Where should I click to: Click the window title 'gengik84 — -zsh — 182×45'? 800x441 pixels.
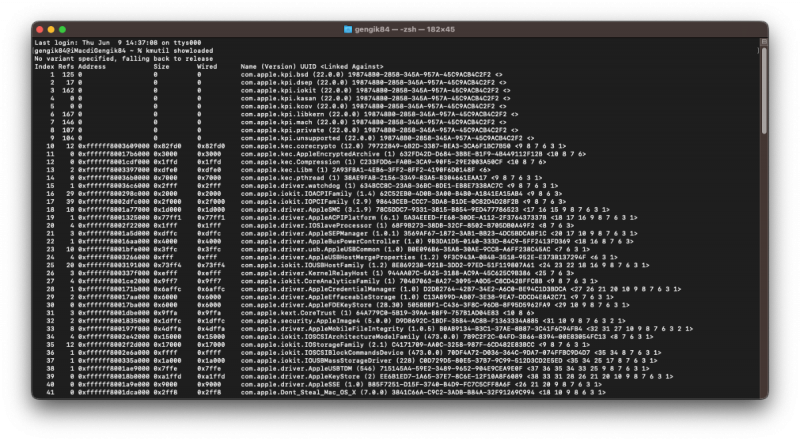[405, 29]
